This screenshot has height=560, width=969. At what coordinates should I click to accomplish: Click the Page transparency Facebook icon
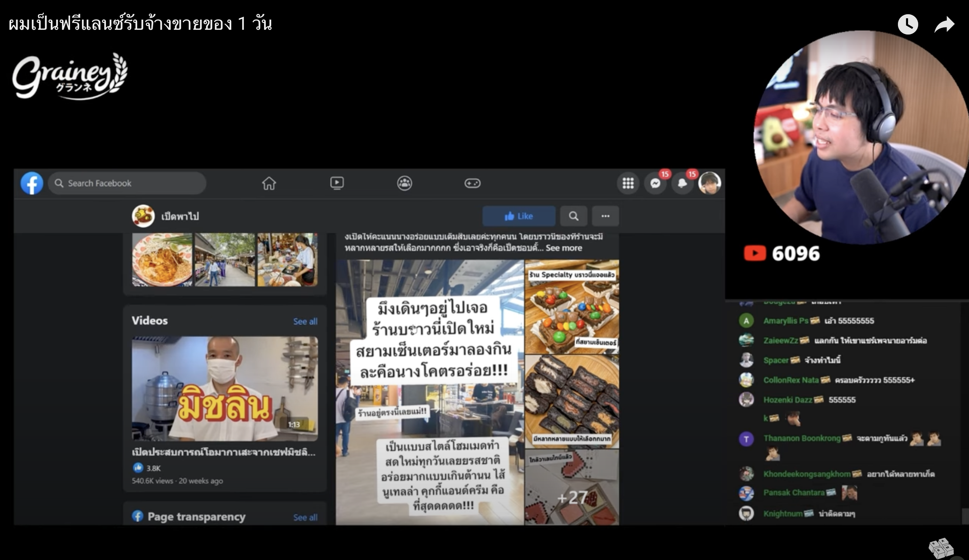point(137,516)
